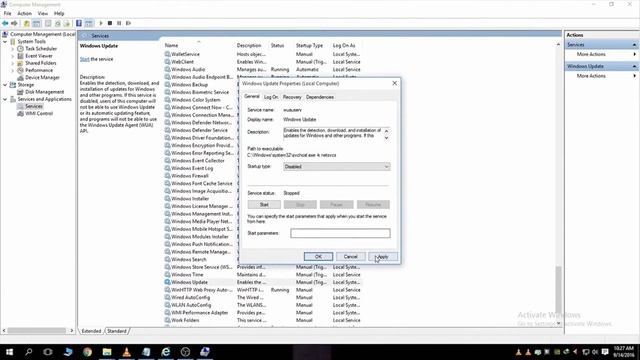Screen dimensions: 640x360
Task: Close the Windows Update Properties dialog
Action: point(394,83)
